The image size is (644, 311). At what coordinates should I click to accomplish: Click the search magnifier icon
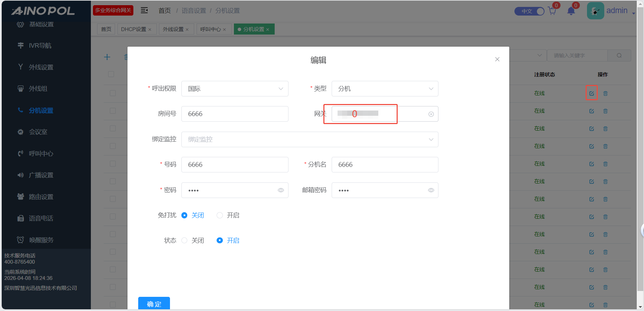(619, 55)
